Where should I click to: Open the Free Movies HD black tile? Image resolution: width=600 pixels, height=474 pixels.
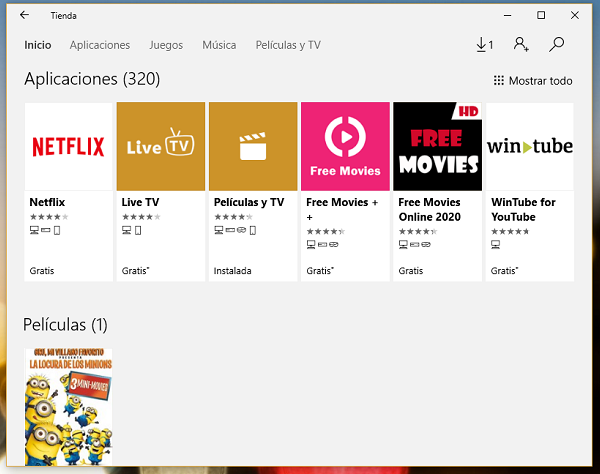click(437, 146)
